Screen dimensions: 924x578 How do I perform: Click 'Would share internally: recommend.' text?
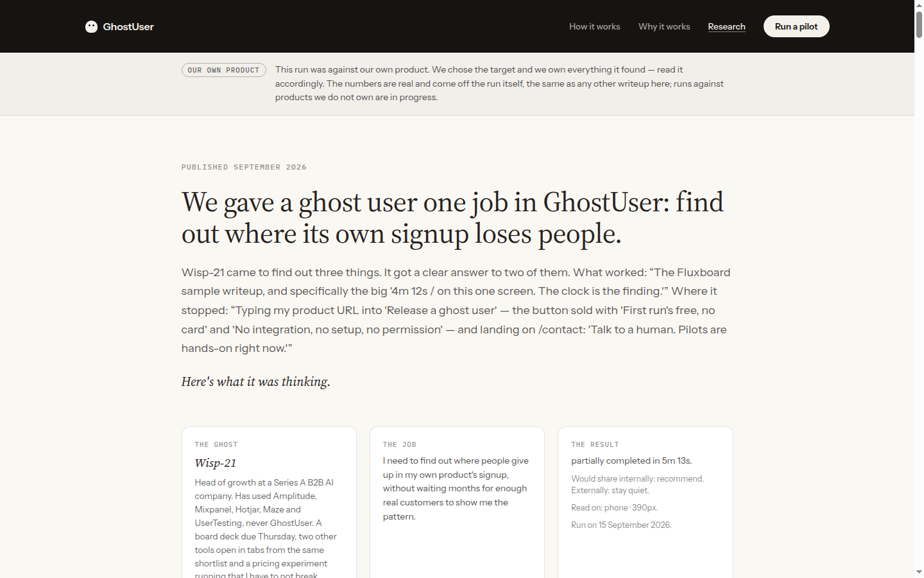click(x=637, y=478)
